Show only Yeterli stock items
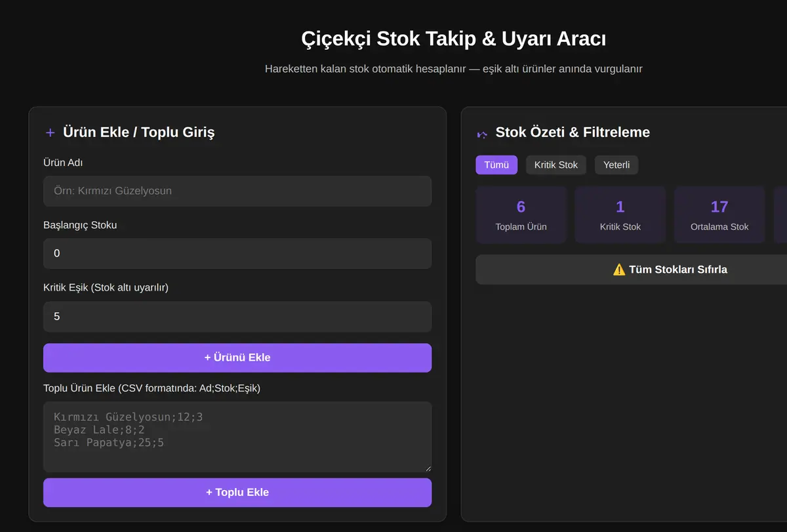Screen dimensions: 787x532 coord(616,165)
